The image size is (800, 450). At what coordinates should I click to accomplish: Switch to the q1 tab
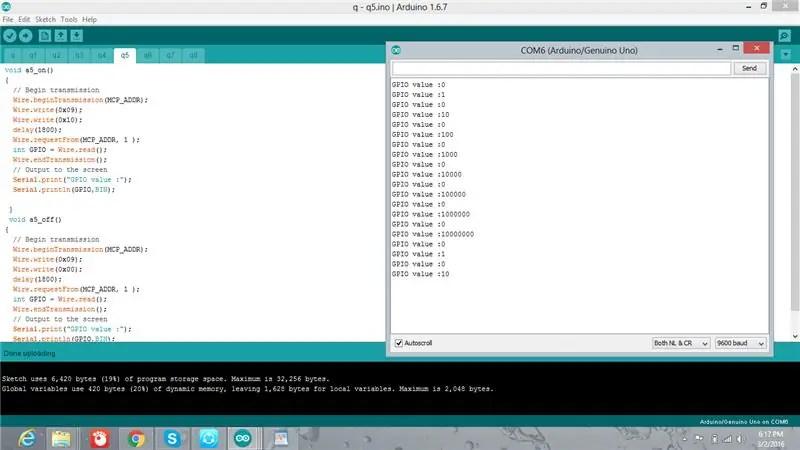pos(33,55)
